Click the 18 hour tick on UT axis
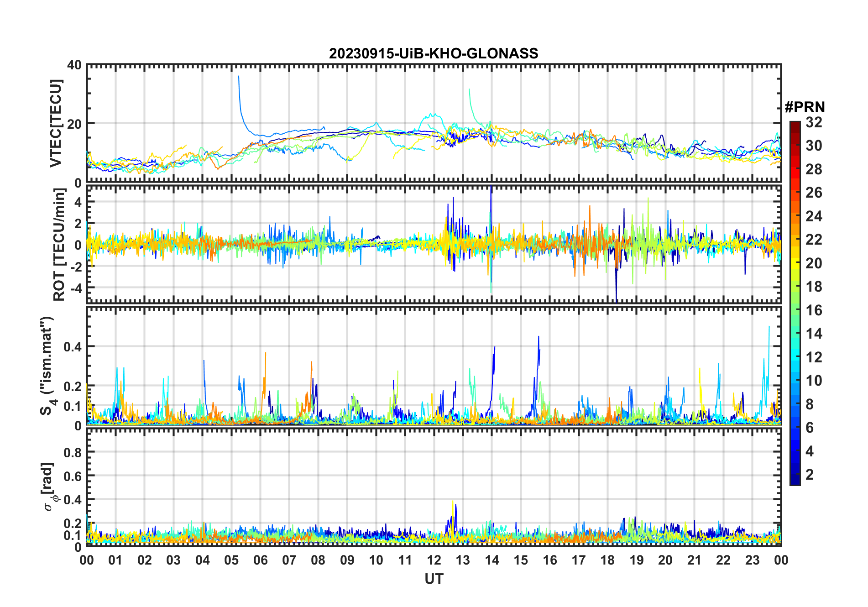The height and width of the screenshot is (607, 868). (607, 560)
